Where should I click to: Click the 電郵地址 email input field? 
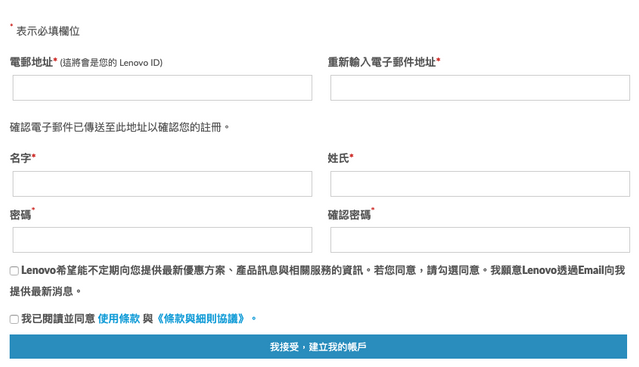(162, 88)
